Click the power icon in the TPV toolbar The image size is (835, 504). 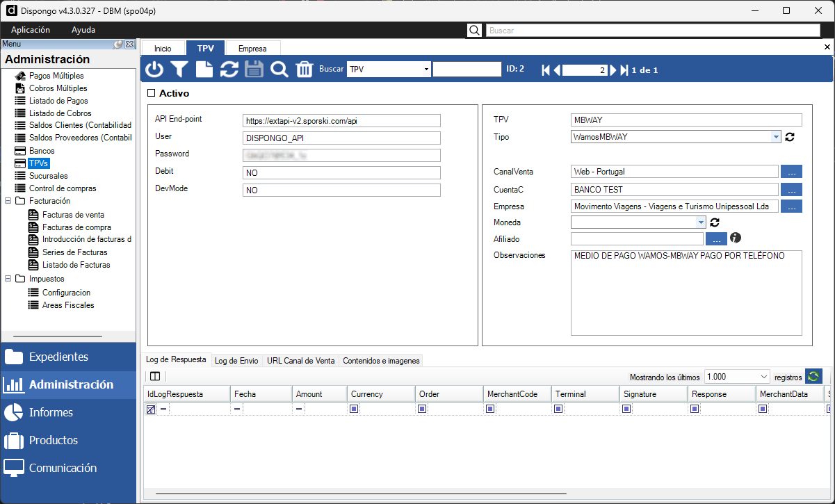(154, 70)
